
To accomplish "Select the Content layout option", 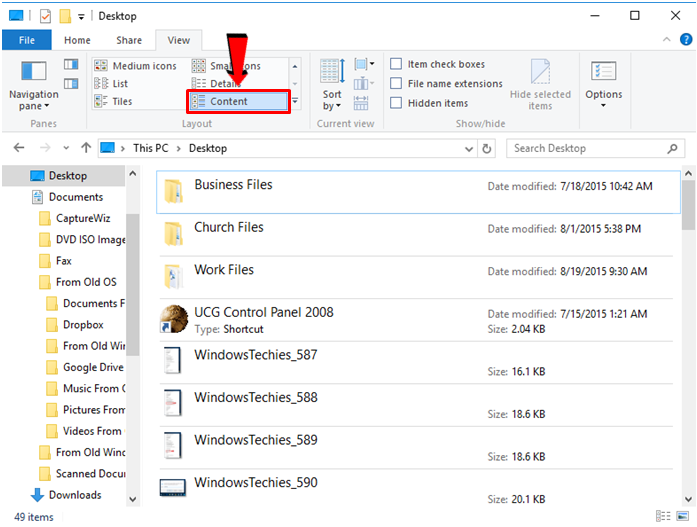I will [239, 101].
